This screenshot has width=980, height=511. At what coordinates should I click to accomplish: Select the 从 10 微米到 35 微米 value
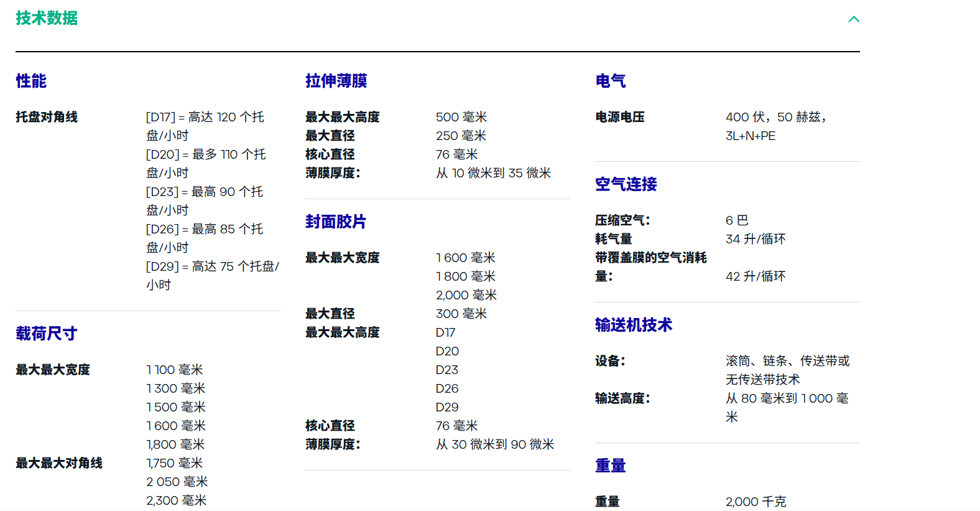click(x=493, y=173)
